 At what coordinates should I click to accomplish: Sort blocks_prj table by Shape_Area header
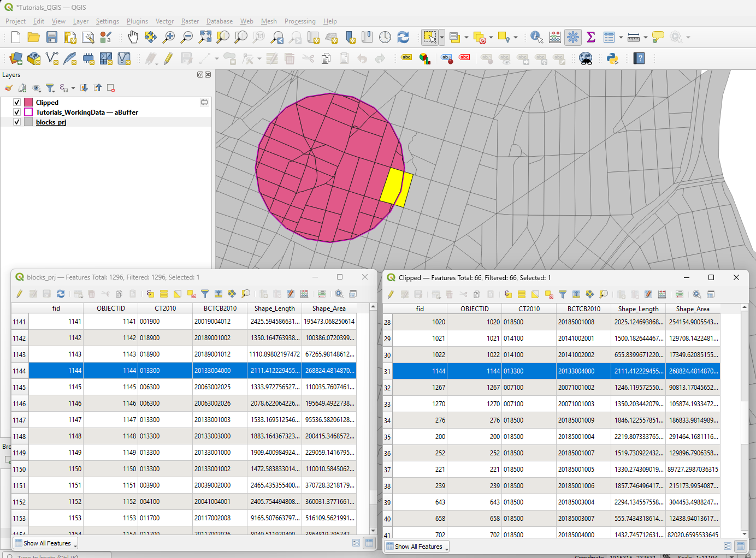329,308
